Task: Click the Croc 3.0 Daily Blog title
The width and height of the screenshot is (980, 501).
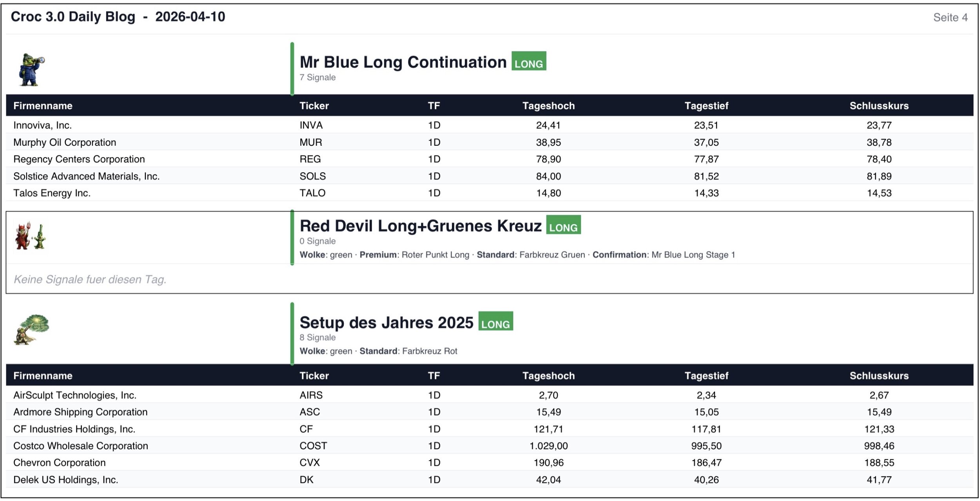Action: [118, 17]
